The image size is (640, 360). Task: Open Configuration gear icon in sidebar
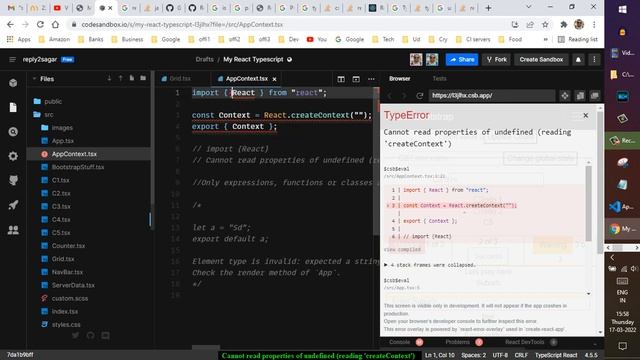pos(13,156)
